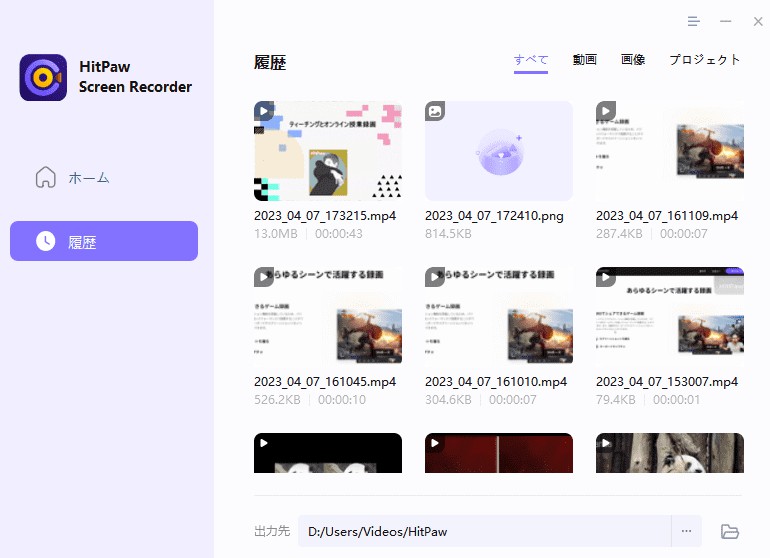Open the 2023_04_07_161010.mp4 thumbnail

tap(499, 317)
